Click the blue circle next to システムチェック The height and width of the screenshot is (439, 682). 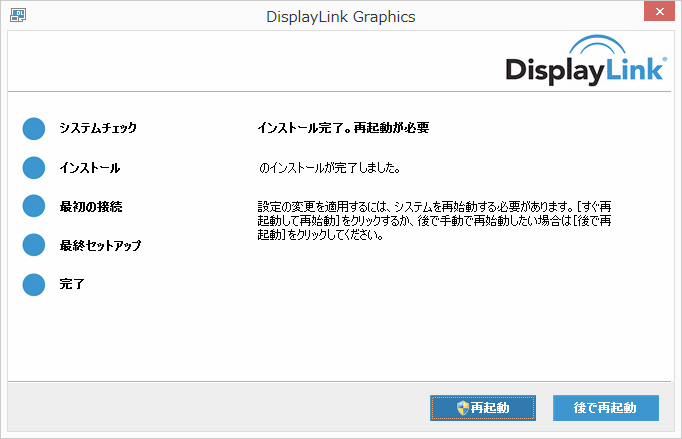(x=34, y=128)
